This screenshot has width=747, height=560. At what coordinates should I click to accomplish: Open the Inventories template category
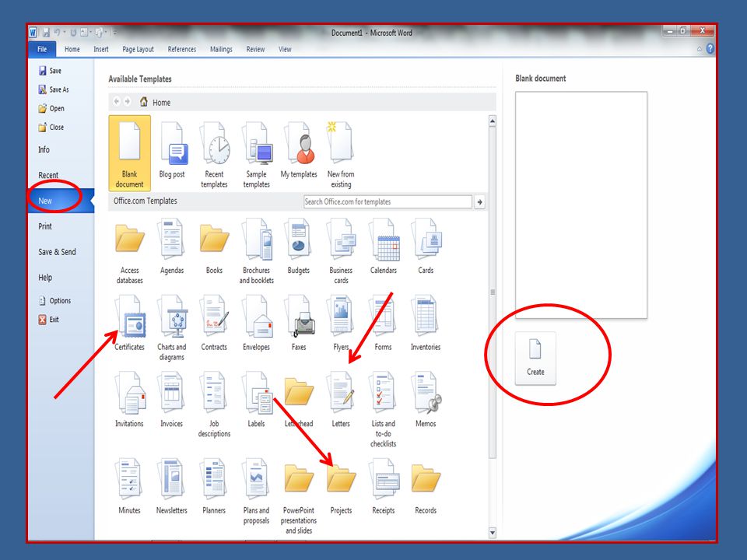pyautogui.click(x=426, y=324)
